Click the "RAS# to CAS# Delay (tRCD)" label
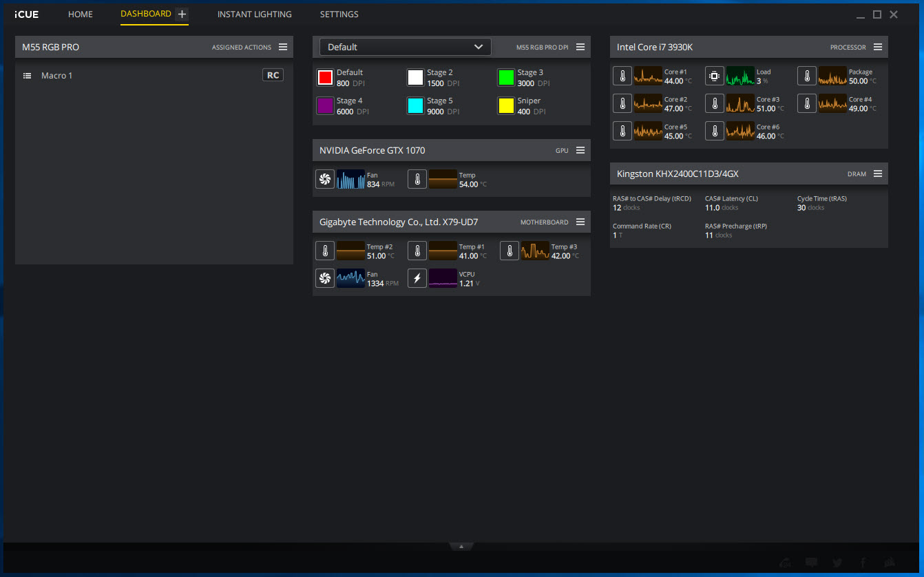The height and width of the screenshot is (577, 924). coord(652,198)
